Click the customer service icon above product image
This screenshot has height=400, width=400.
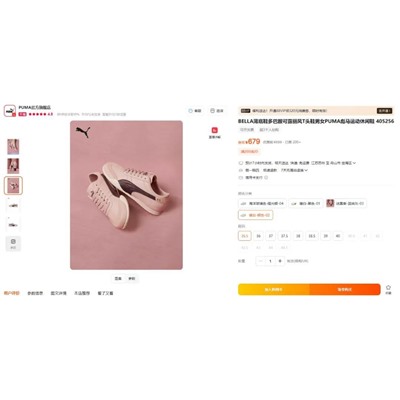(190, 111)
